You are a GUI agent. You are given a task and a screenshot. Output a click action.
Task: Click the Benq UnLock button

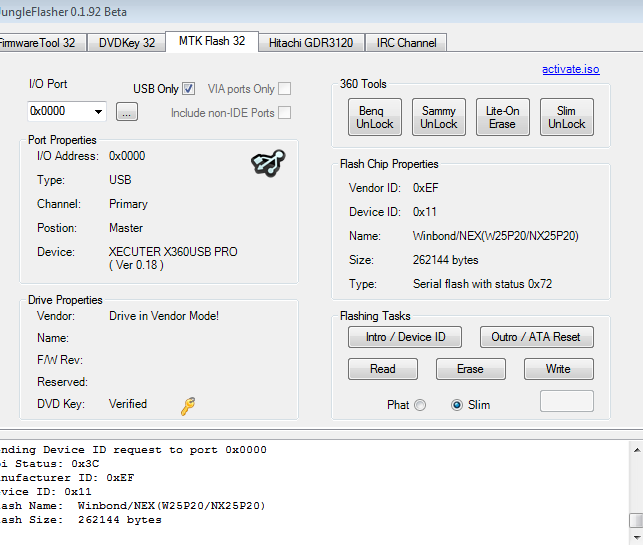(375, 117)
